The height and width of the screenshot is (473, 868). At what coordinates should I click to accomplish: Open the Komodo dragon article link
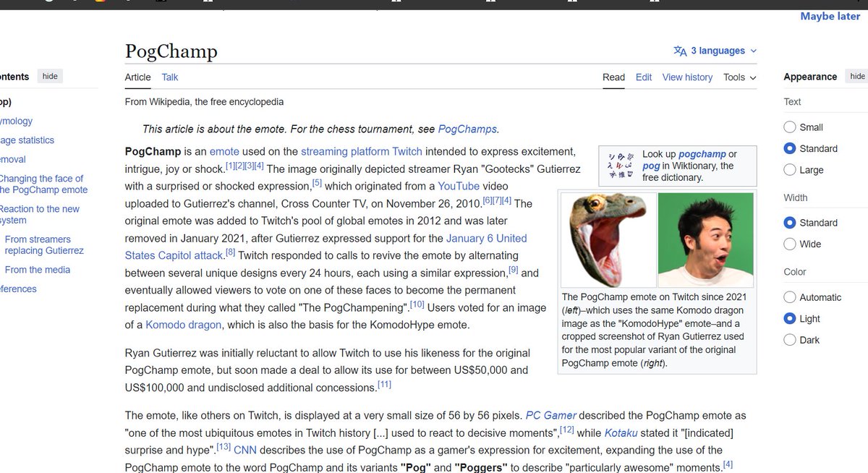(184, 325)
